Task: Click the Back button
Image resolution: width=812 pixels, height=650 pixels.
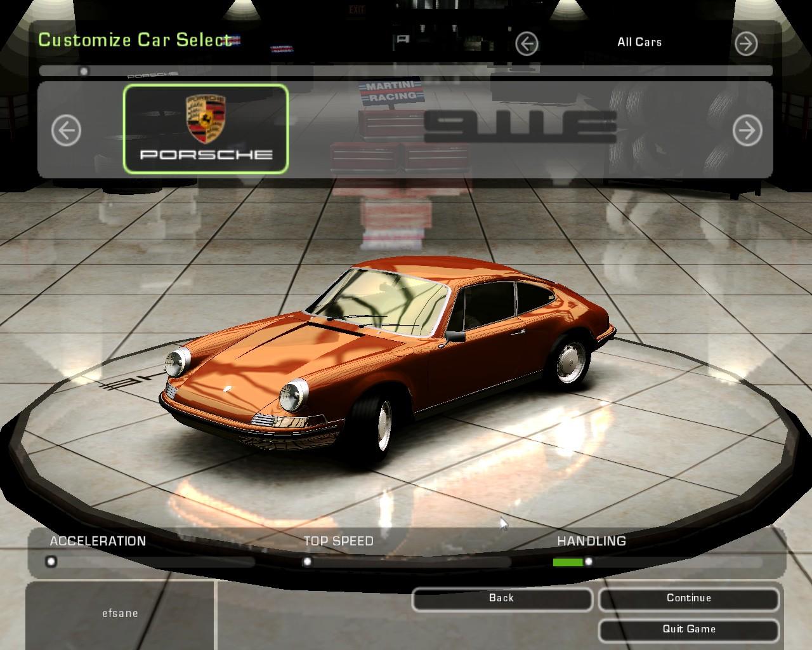Action: click(x=502, y=599)
